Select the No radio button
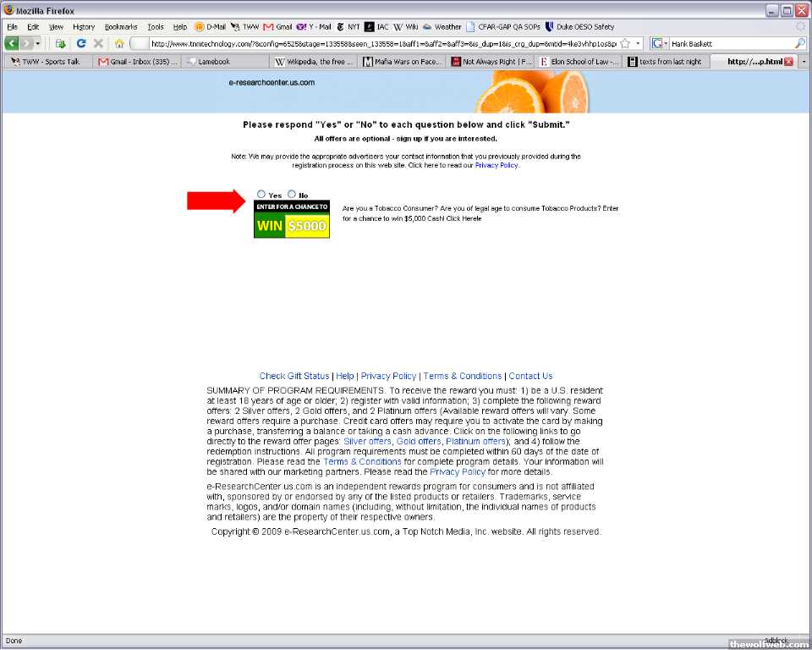The height and width of the screenshot is (650, 812). point(292,195)
